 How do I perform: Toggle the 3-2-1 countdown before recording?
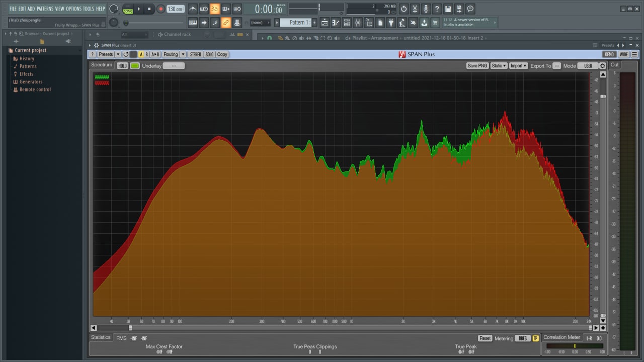pos(215,9)
